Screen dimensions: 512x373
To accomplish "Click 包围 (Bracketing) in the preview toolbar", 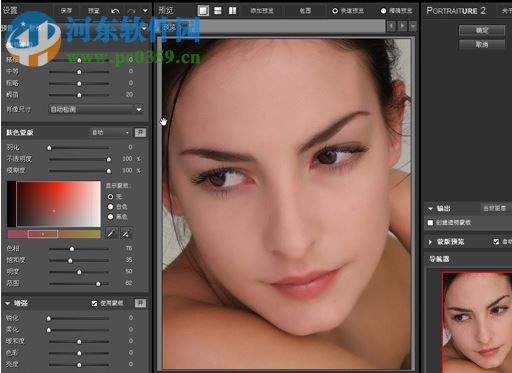I will 305,11.
